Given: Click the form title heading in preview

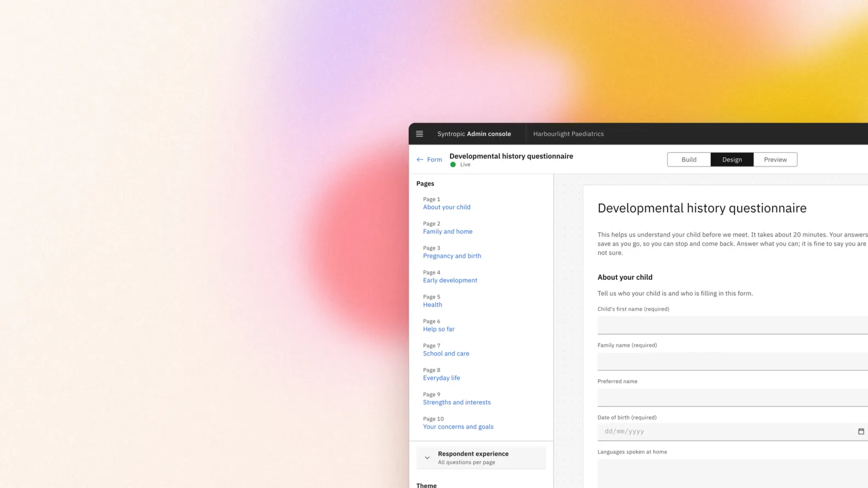Looking at the screenshot, I should pos(702,208).
